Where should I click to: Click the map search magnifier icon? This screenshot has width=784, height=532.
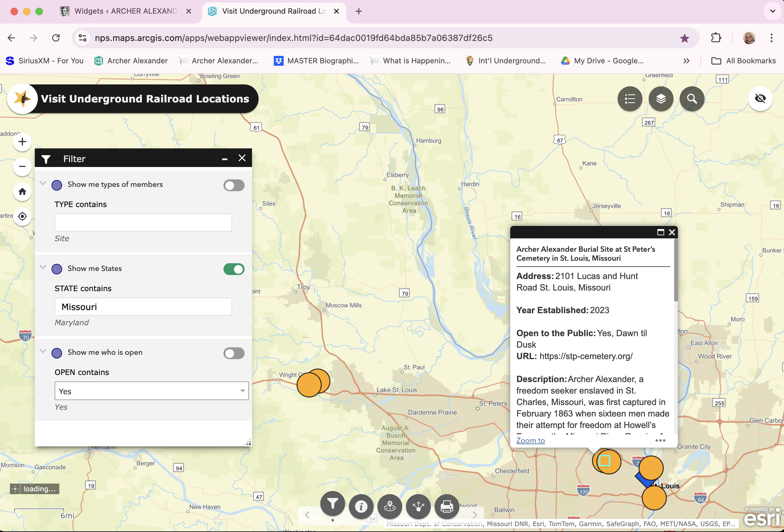(692, 99)
